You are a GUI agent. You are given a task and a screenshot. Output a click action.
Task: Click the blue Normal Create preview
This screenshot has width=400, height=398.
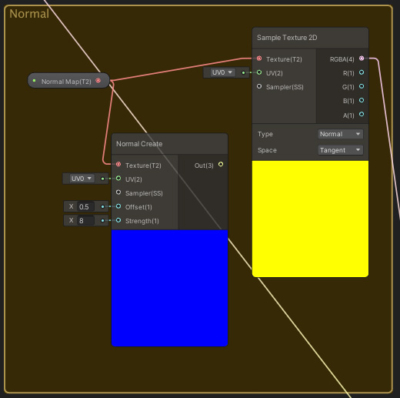point(170,288)
